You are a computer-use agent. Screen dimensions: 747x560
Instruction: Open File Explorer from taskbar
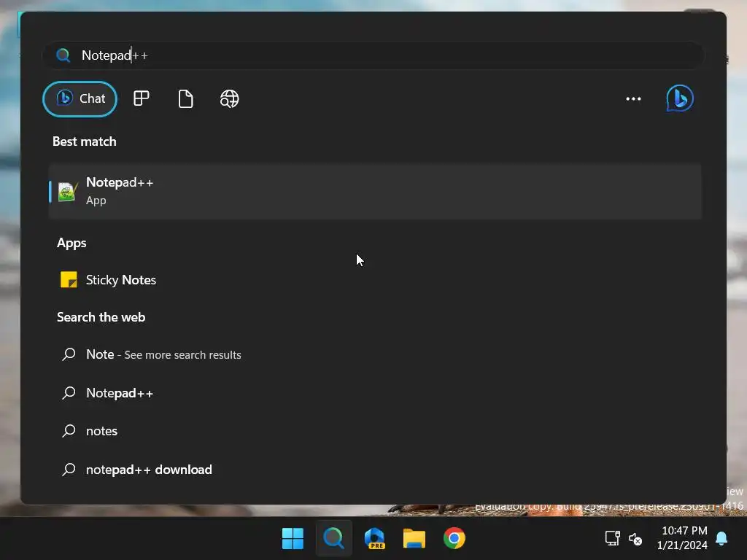point(414,539)
